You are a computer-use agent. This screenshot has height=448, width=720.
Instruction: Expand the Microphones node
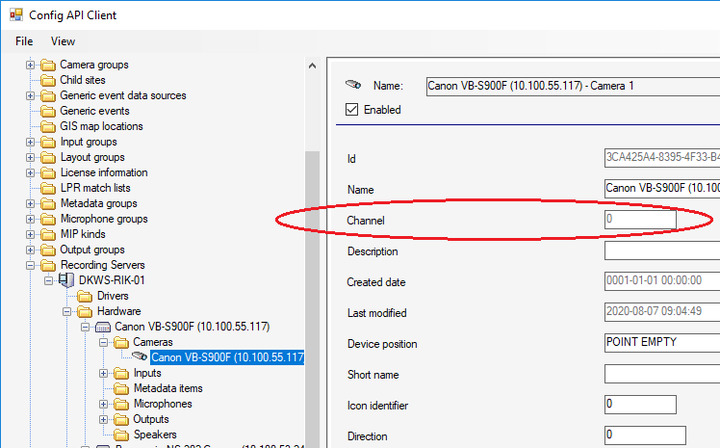point(103,404)
